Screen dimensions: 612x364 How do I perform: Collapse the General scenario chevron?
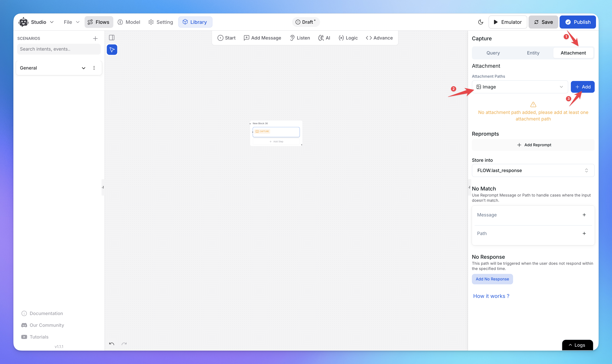click(x=83, y=68)
